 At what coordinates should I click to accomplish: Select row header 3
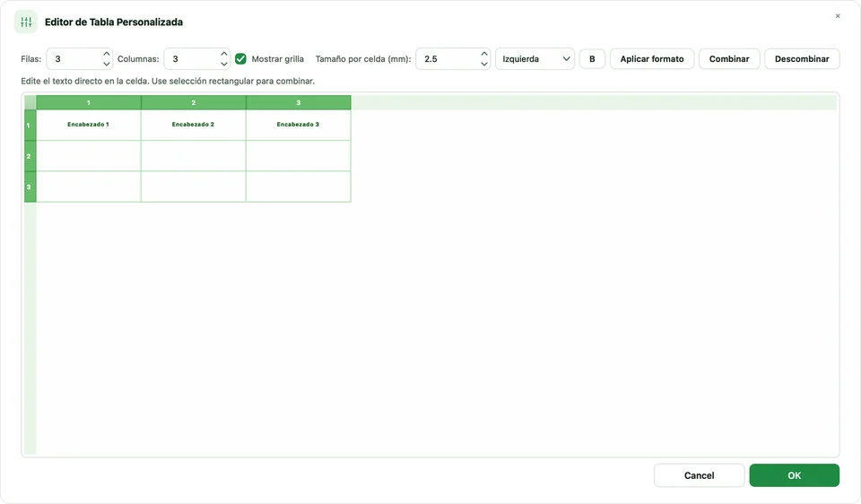point(30,187)
